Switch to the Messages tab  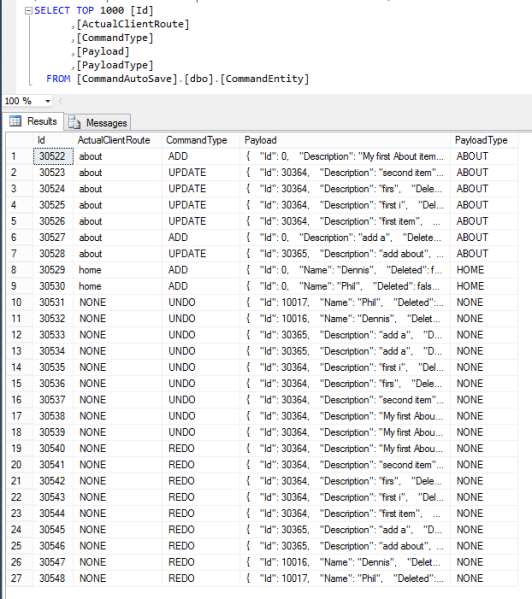[98, 123]
